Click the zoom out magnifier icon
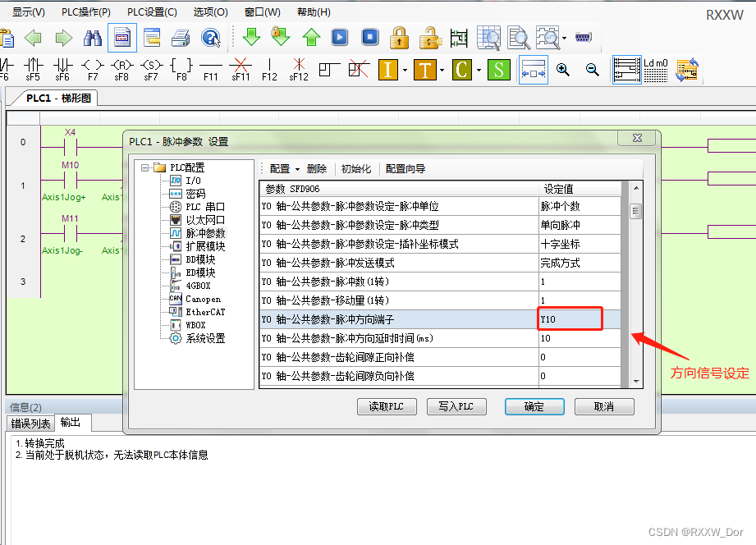Screen dimensions: 756x545 click(x=592, y=70)
